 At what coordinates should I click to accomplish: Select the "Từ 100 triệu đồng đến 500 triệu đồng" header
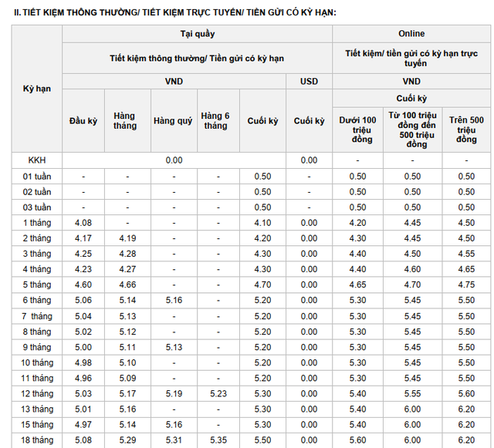click(x=411, y=129)
